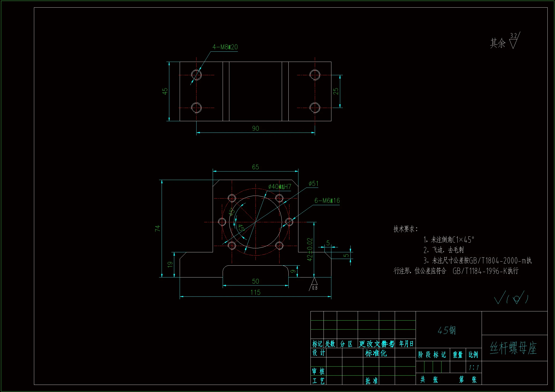Click the center of the ø40 bore
This screenshot has width=555, height=392.
point(255,222)
